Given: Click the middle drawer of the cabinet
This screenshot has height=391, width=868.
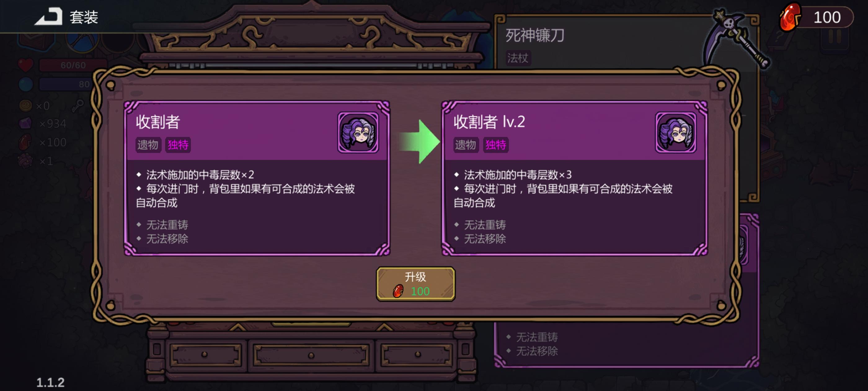Looking at the screenshot, I should tap(311, 355).
